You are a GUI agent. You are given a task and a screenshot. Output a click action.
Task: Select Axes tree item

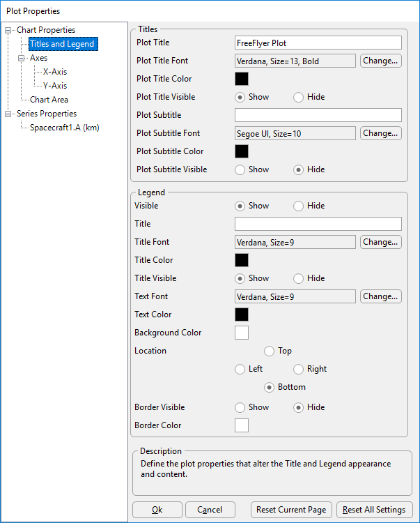click(38, 58)
